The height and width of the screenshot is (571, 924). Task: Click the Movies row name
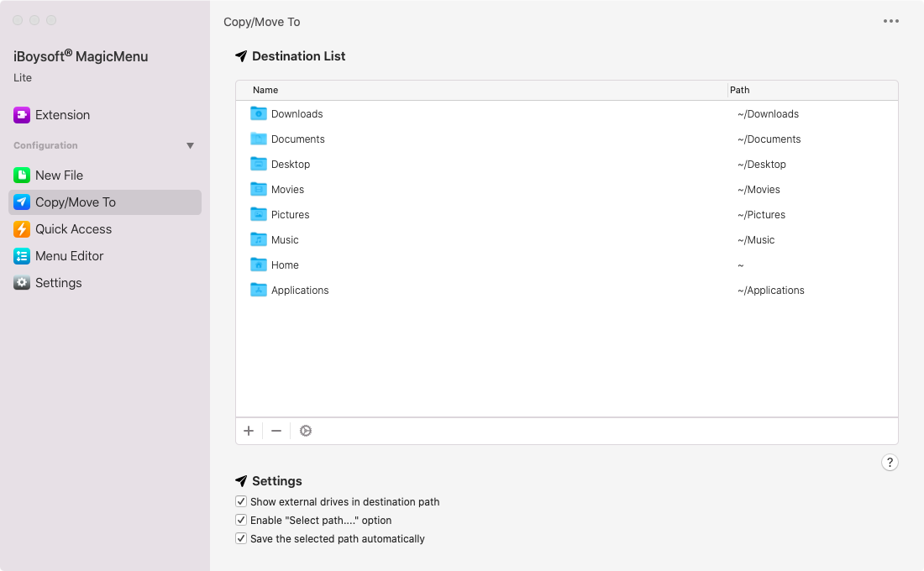(x=287, y=190)
